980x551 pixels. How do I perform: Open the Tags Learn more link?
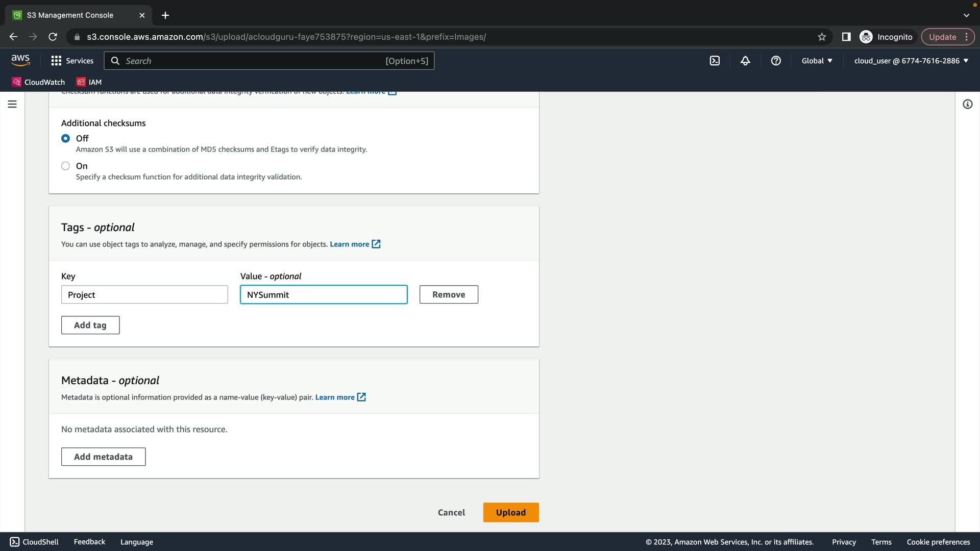pos(350,244)
